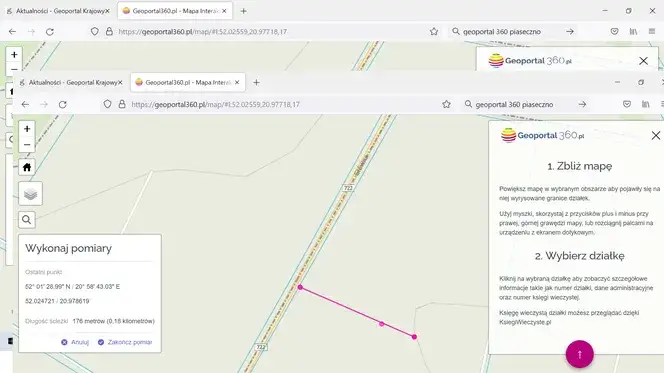The width and height of the screenshot is (664, 373).
Task: Go forward in the front browser window
Action: tap(44, 104)
